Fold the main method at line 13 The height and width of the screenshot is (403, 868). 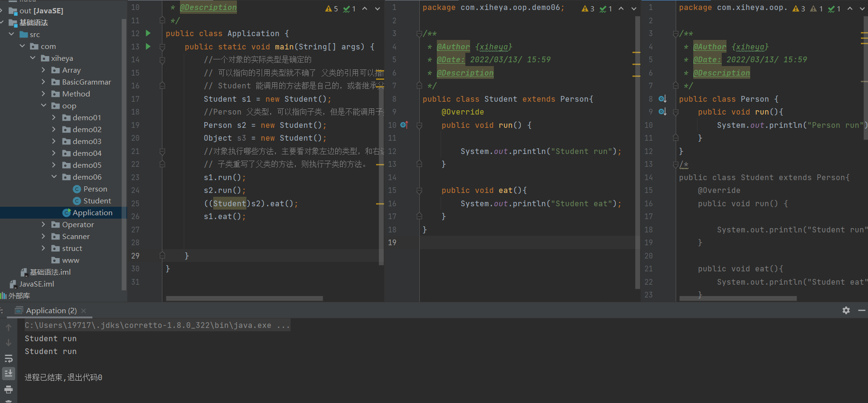pos(162,47)
